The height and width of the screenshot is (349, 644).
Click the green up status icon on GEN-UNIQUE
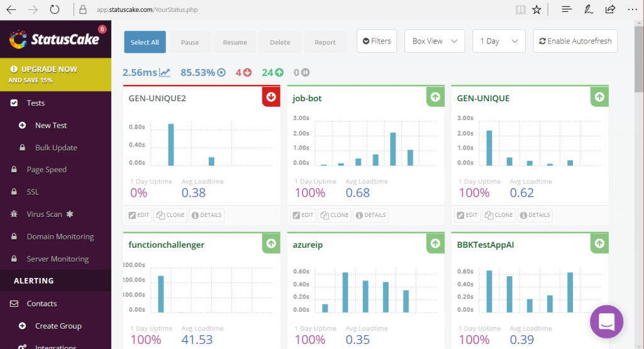tap(599, 97)
